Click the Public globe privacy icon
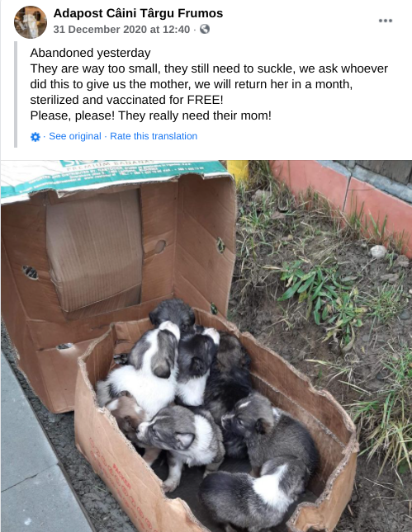The image size is (412, 532). pos(205,29)
